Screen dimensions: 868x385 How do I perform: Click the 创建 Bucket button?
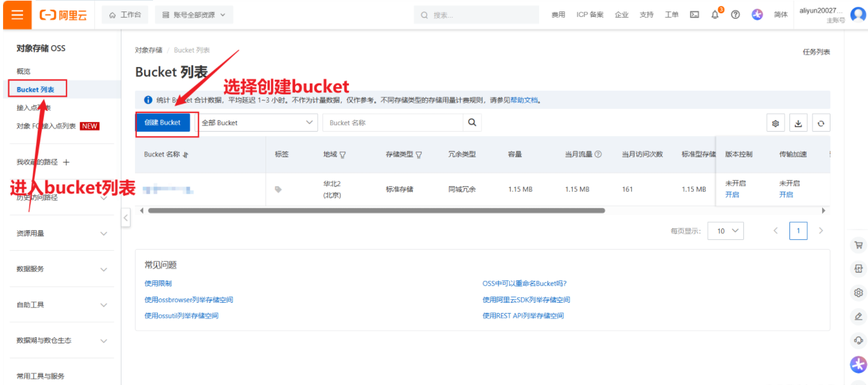[163, 123]
